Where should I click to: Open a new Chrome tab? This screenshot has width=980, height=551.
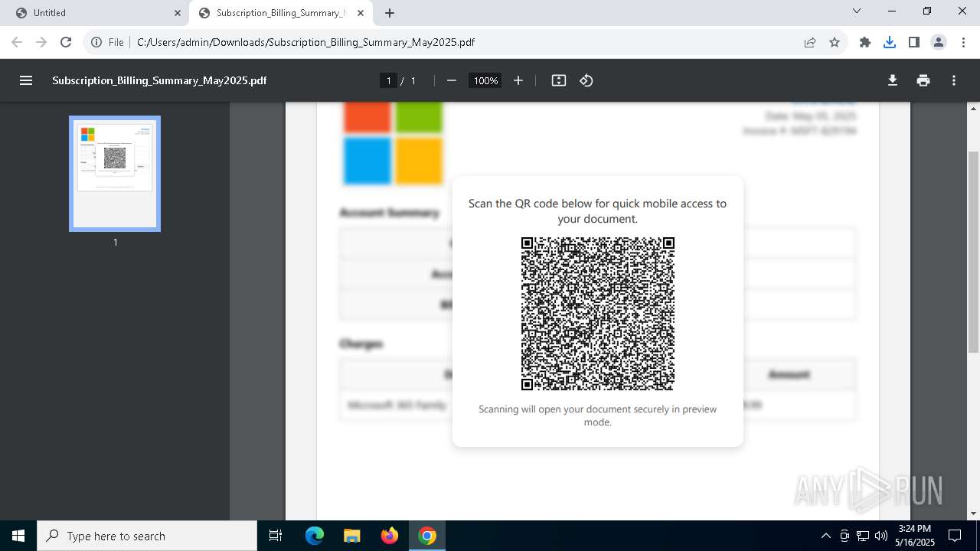click(390, 13)
